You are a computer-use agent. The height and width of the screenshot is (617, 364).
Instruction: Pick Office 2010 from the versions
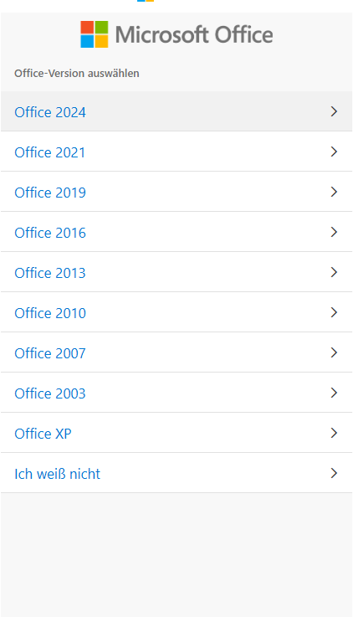click(x=50, y=313)
